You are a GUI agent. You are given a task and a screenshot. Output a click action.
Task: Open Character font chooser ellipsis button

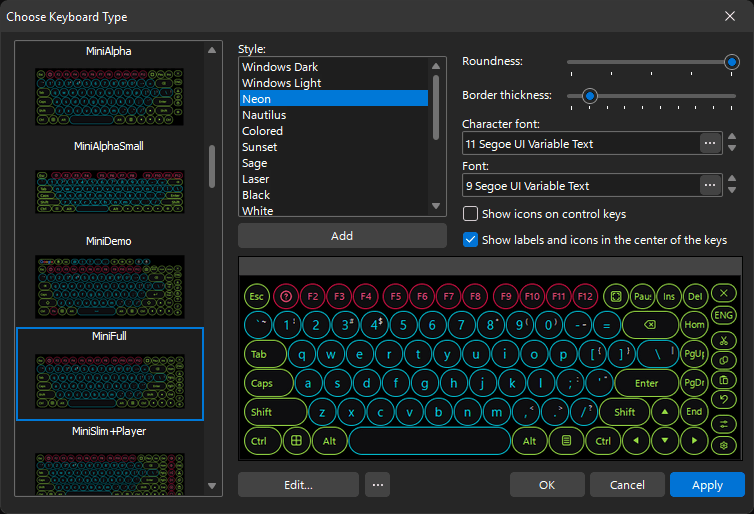click(x=710, y=143)
